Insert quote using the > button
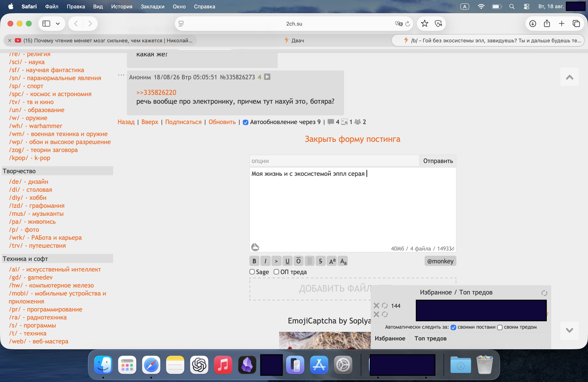 pyautogui.click(x=276, y=261)
